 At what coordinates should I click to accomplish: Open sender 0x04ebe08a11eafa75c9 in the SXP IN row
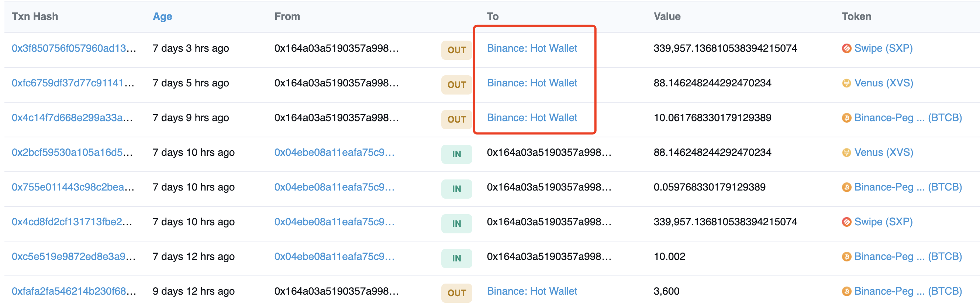[334, 222]
